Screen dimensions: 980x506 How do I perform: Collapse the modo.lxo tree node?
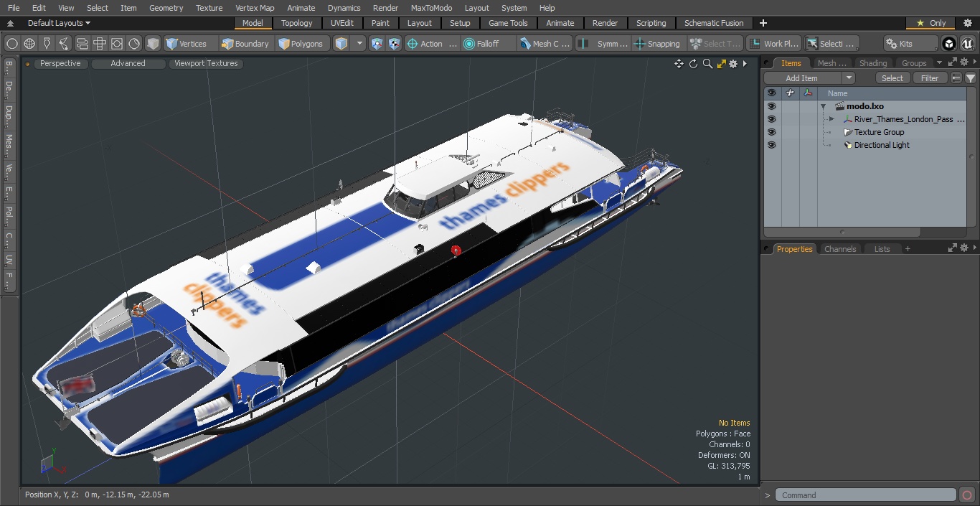pos(823,106)
